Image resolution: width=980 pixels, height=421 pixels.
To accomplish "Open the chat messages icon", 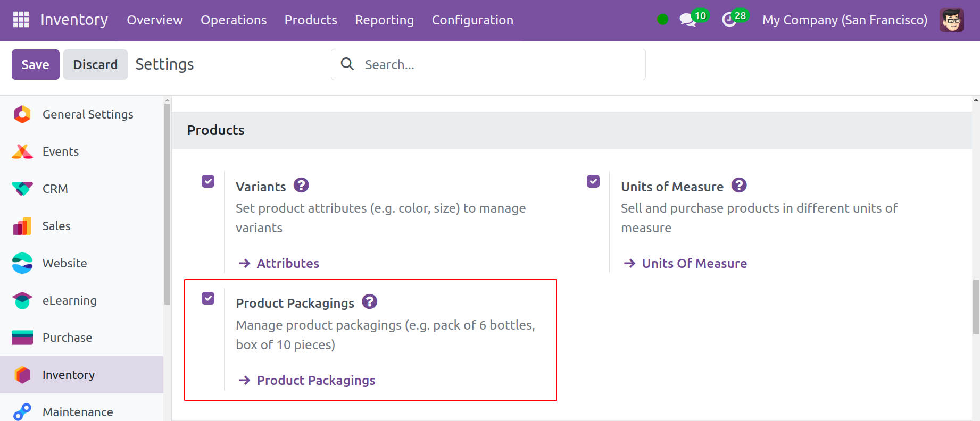I will click(x=687, y=20).
